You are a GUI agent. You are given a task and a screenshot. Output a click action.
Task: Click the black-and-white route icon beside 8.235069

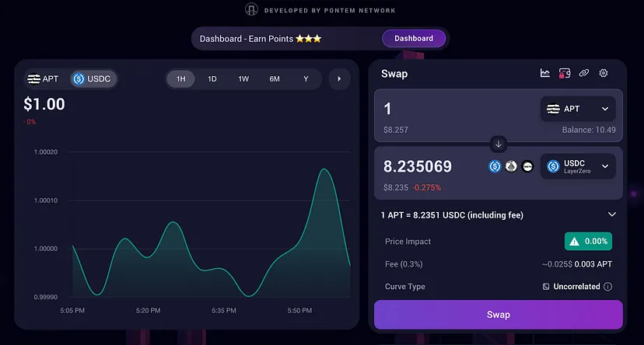point(527,166)
